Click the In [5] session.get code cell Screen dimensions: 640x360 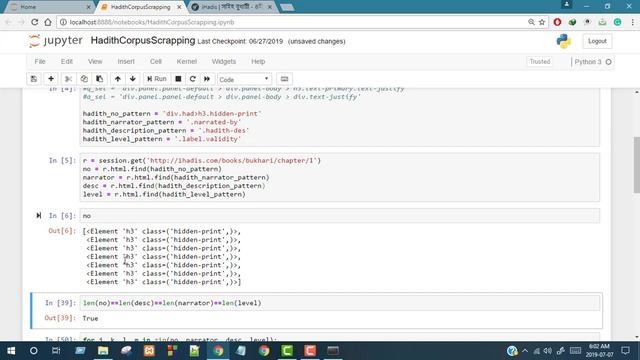340,177
